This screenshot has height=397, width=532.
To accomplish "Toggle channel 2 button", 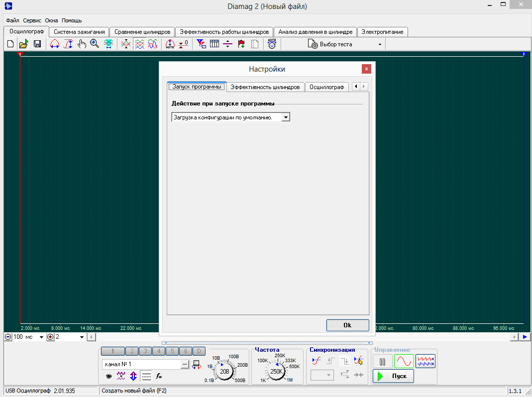I will click(132, 351).
